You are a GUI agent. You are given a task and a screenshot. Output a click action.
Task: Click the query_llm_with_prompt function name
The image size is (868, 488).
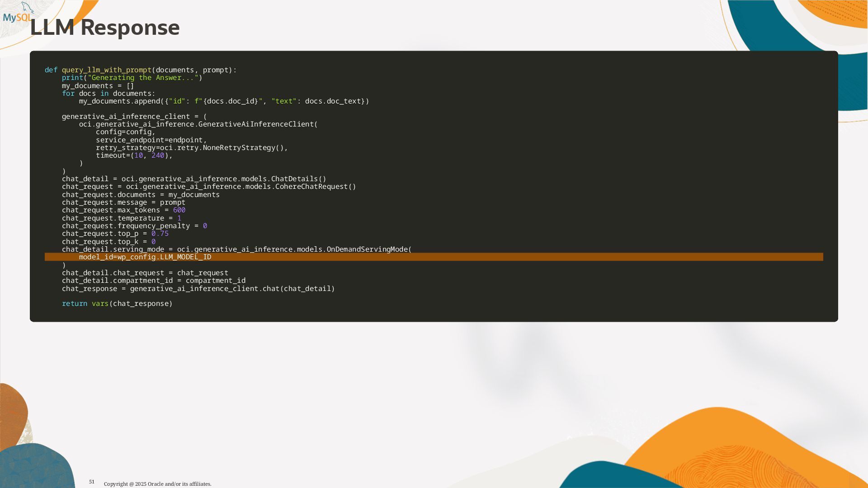coord(106,70)
